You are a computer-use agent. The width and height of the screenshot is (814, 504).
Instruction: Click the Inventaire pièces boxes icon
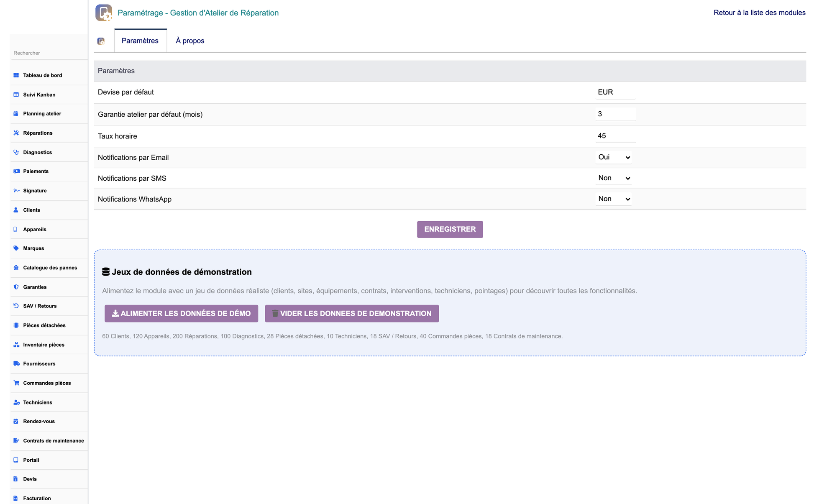16,345
